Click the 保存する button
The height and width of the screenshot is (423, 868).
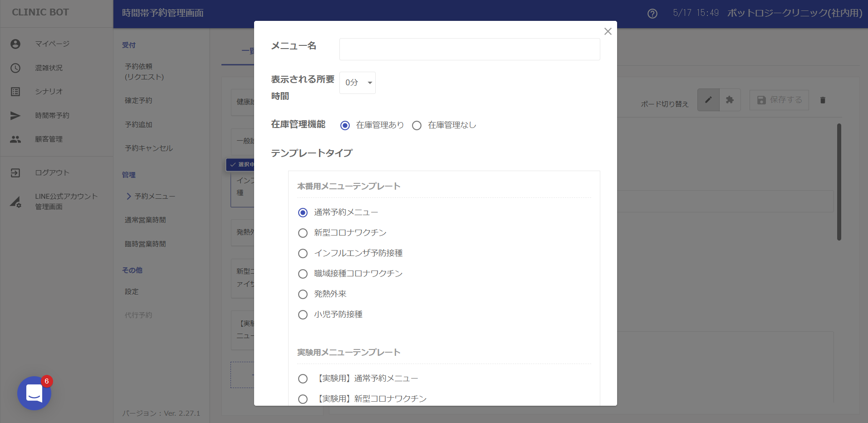click(x=779, y=100)
